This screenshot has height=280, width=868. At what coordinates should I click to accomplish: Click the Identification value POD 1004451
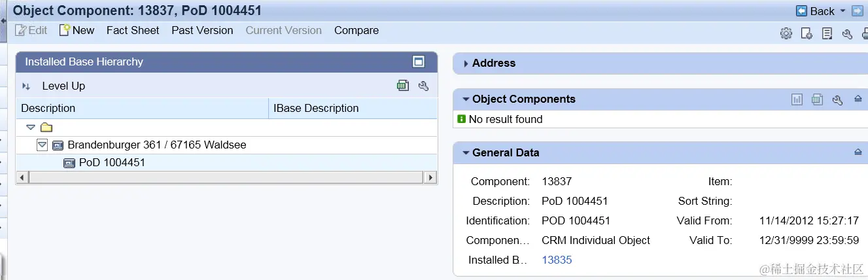pyautogui.click(x=576, y=220)
